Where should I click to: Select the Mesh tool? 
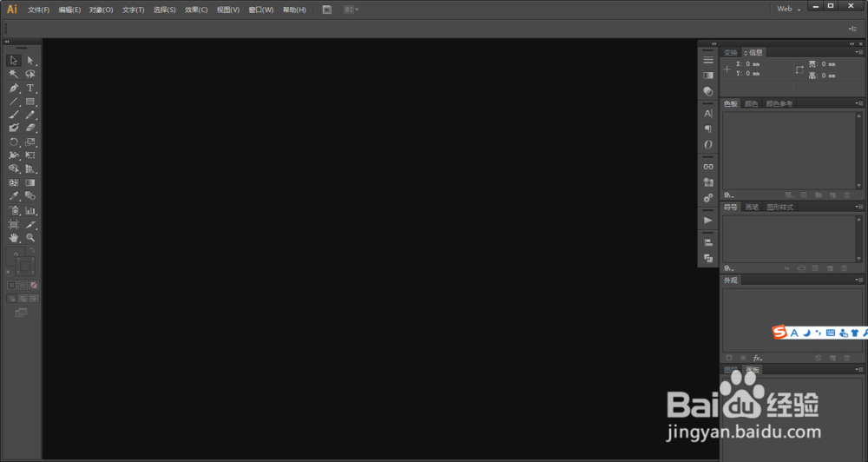tap(14, 183)
